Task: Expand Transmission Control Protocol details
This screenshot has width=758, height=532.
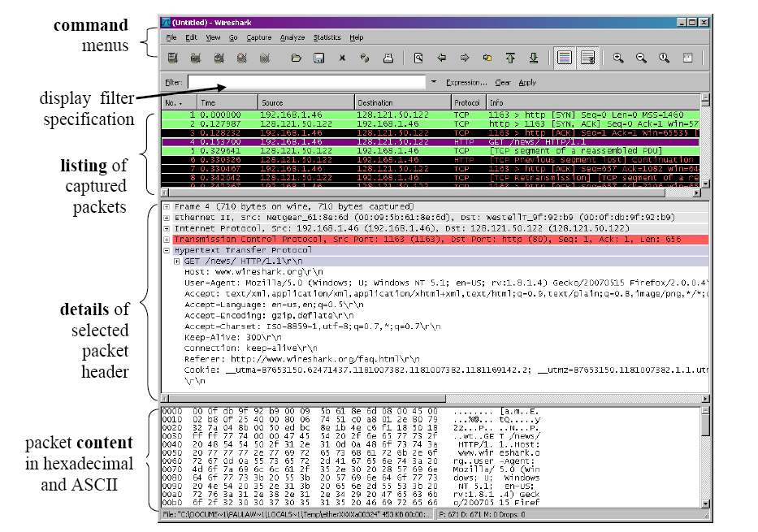Action: click(x=167, y=240)
